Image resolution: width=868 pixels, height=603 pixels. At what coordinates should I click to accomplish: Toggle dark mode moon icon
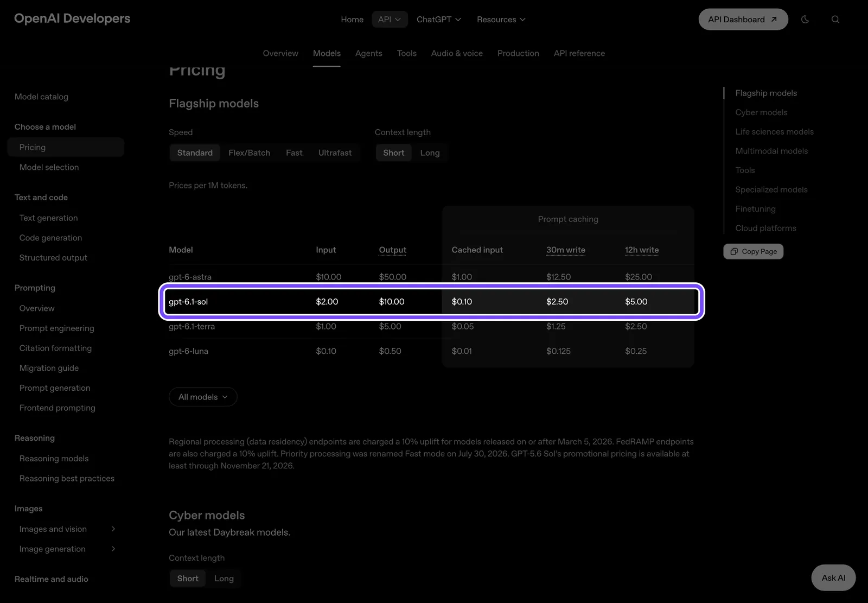805,20
